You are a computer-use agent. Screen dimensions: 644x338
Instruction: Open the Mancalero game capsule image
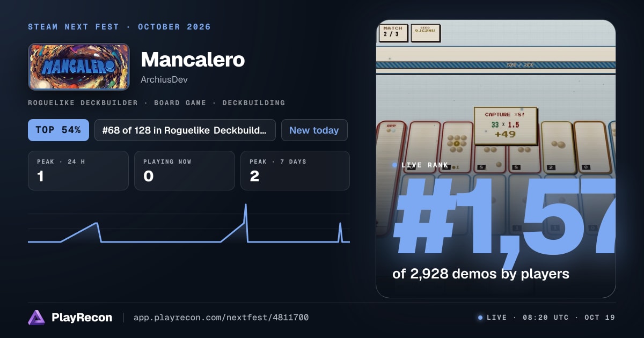coord(79,67)
